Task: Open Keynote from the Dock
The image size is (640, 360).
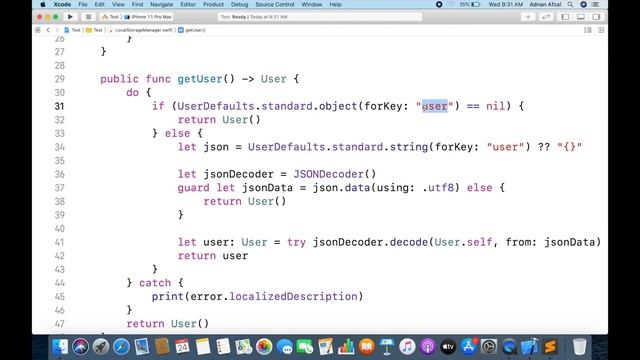Action: (x=387, y=347)
